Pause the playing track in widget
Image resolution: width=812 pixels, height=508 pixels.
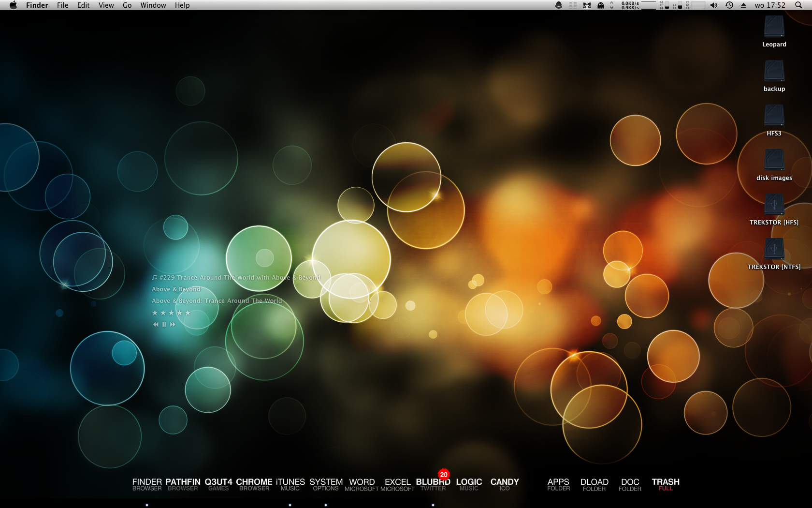[x=164, y=325]
